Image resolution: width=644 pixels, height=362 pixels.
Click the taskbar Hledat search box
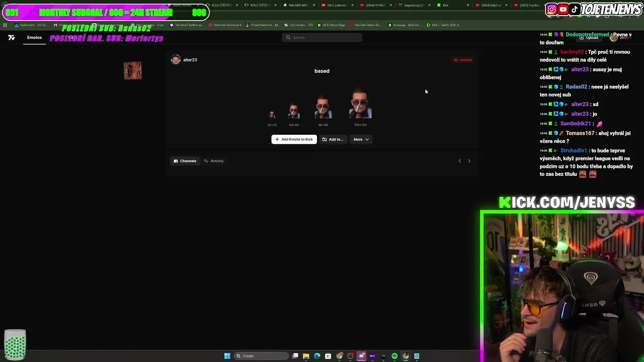coord(261,356)
